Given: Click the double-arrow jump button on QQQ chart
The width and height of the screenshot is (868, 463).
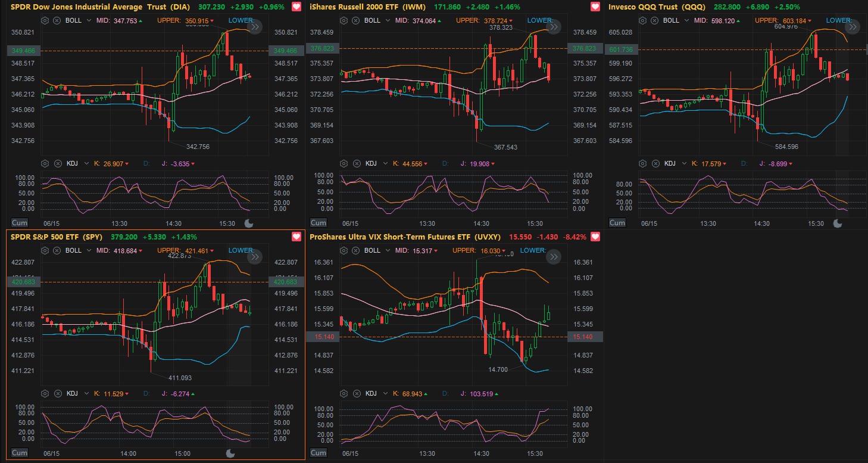Looking at the screenshot, I should click(852, 26).
